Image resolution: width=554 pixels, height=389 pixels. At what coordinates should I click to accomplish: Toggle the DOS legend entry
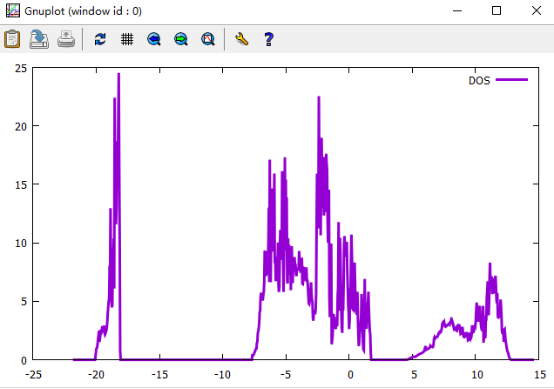point(479,81)
